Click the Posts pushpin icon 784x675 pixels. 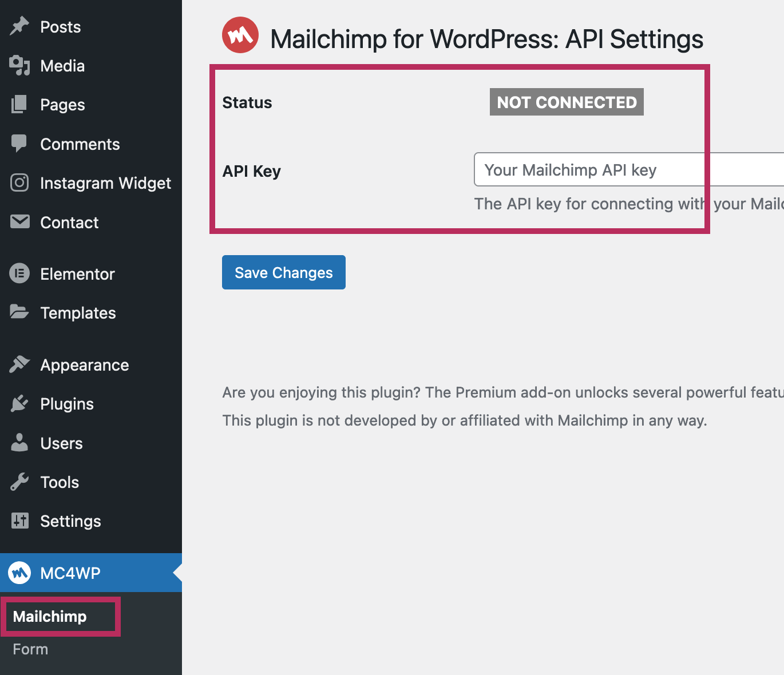click(x=19, y=26)
